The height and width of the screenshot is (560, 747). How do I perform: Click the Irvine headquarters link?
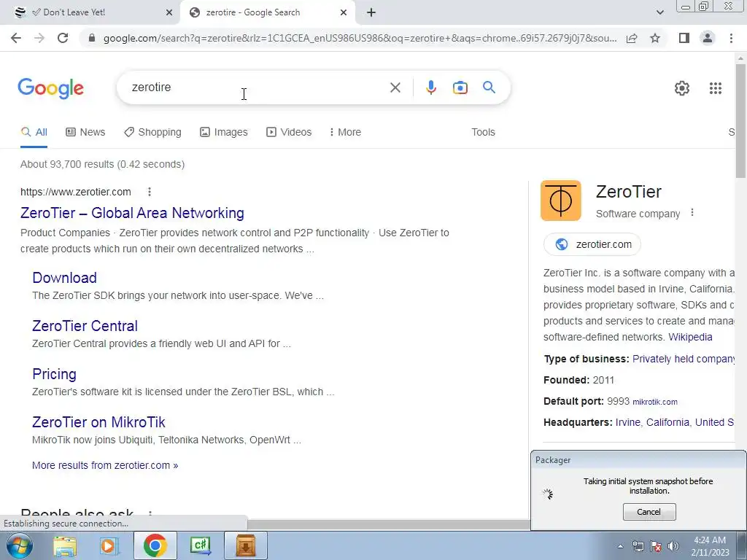(x=628, y=422)
